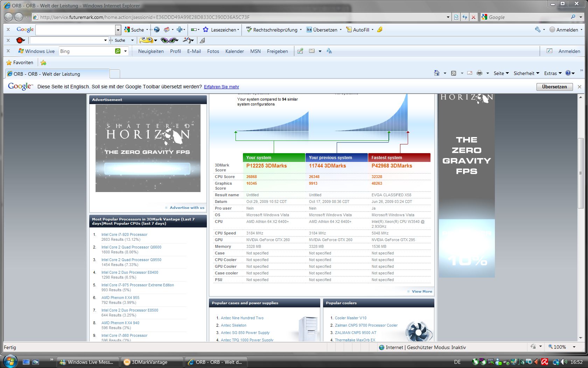Click the red devil face toolbar icon
The height and width of the screenshot is (368, 588).
20,40
